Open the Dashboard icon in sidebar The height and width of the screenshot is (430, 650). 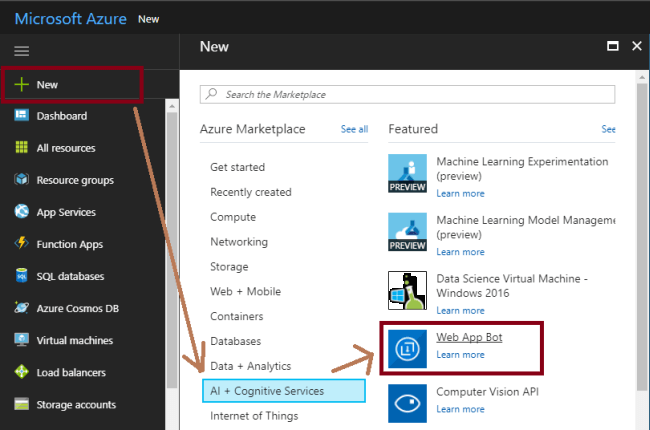(x=21, y=116)
